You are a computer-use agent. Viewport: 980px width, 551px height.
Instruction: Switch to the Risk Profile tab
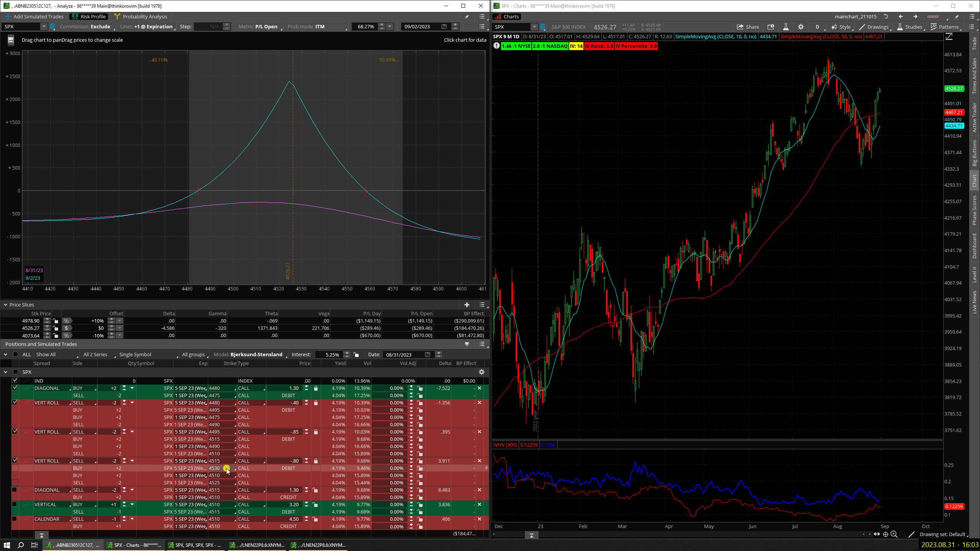88,16
